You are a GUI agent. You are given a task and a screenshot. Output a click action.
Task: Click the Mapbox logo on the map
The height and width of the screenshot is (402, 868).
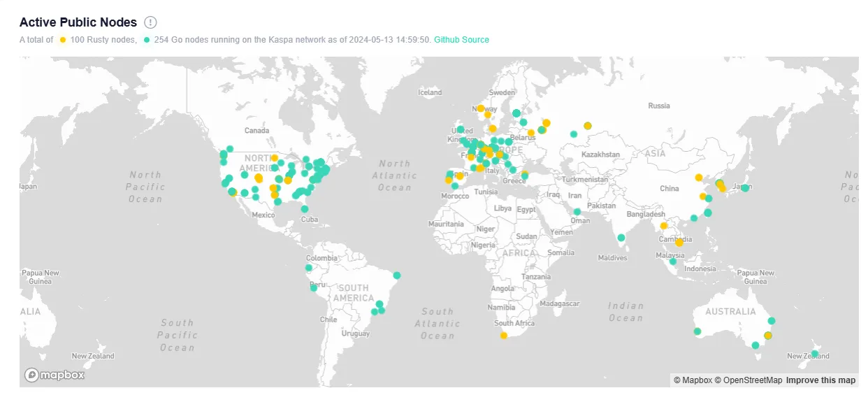[x=55, y=375]
